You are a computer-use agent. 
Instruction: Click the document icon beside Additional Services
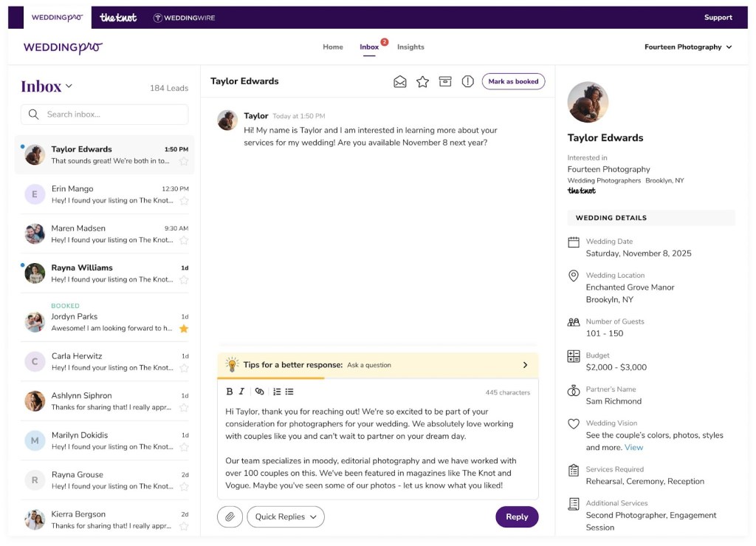573,504
